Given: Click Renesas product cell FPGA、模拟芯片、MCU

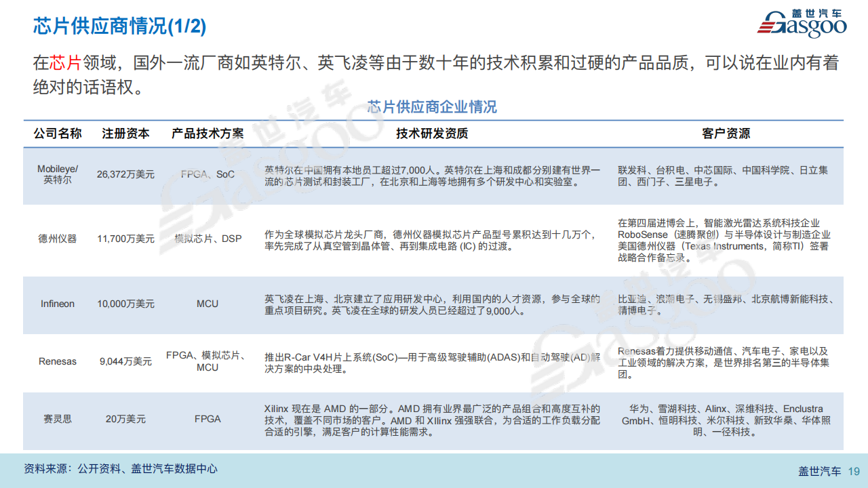Looking at the screenshot, I should [208, 361].
